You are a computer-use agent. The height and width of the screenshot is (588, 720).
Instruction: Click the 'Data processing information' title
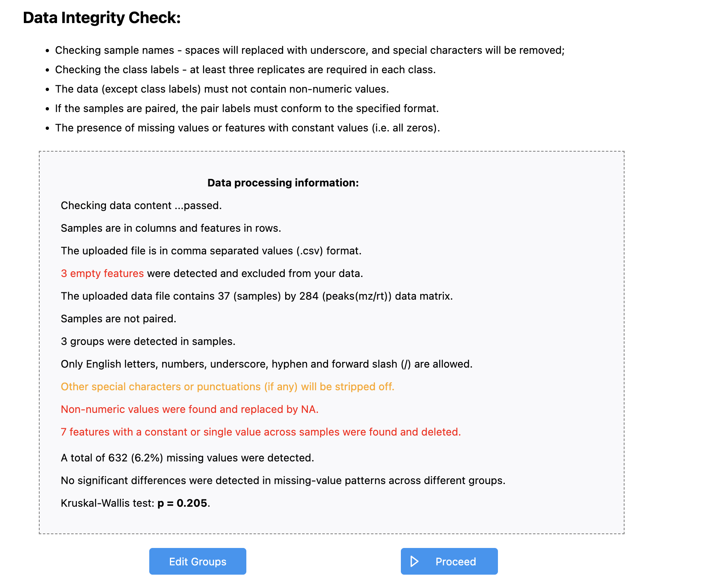coord(283,183)
